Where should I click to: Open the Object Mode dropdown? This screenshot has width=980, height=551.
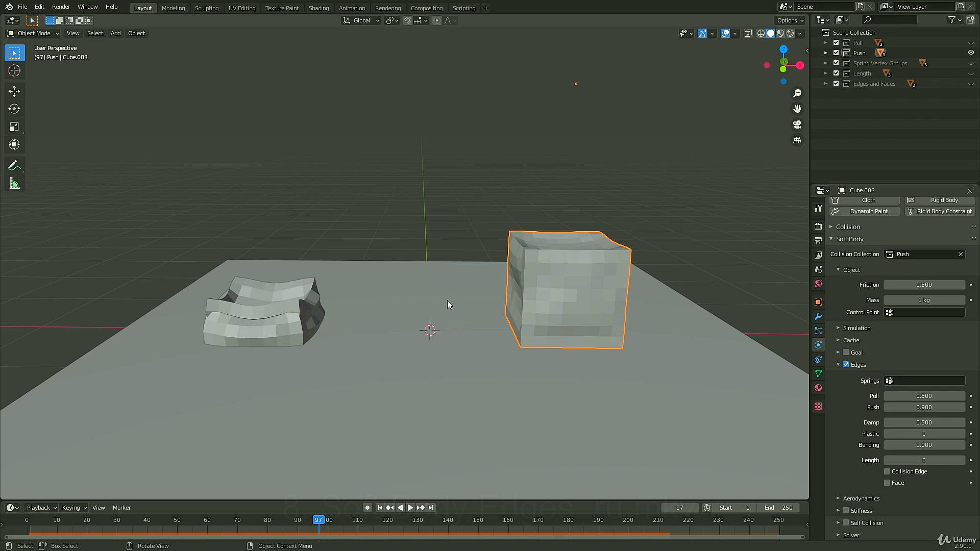coord(33,33)
